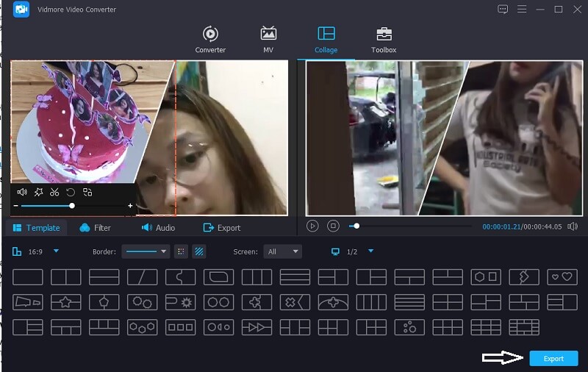Stop the preview playback
This screenshot has width=588, height=372.
333,226
